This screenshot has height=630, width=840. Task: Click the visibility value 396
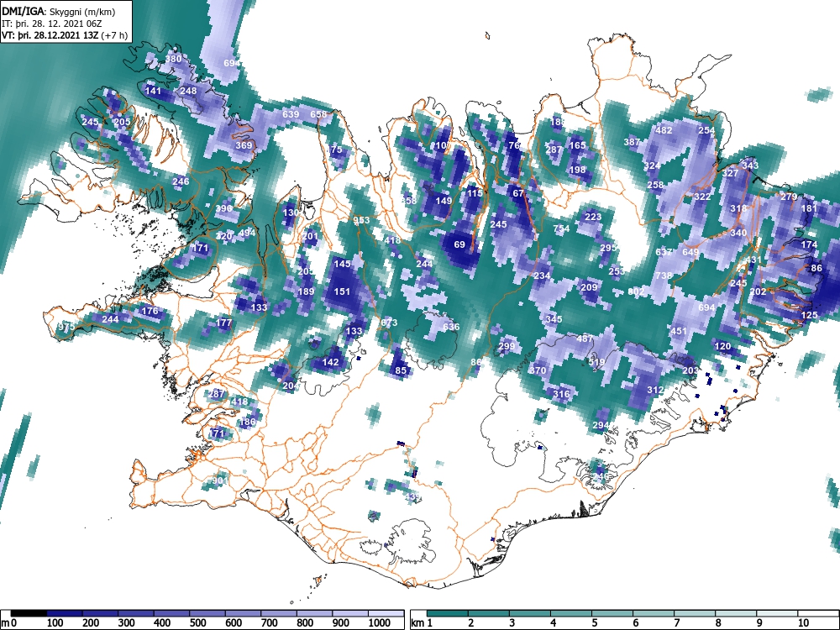click(224, 208)
